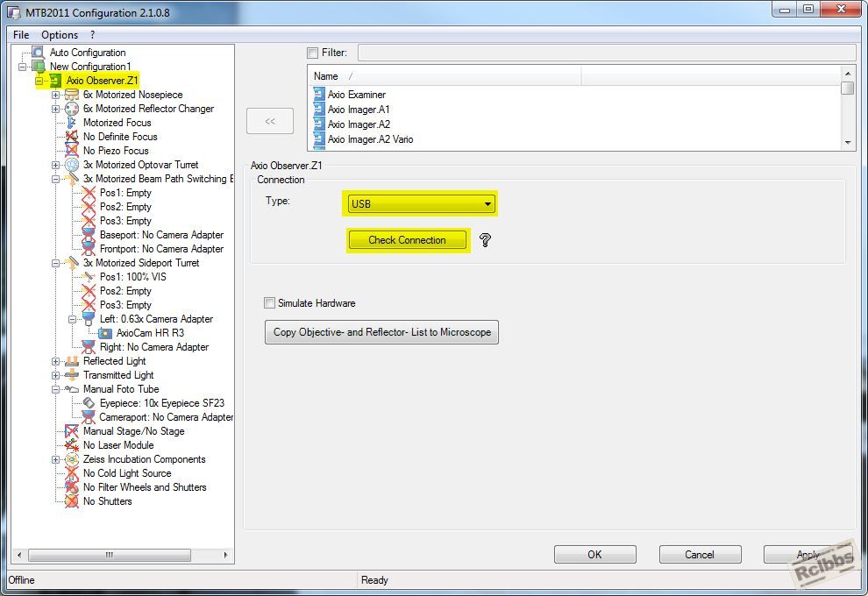Collapse the Axio Observer.Z1 tree node
The height and width of the screenshot is (596, 868).
(x=39, y=81)
